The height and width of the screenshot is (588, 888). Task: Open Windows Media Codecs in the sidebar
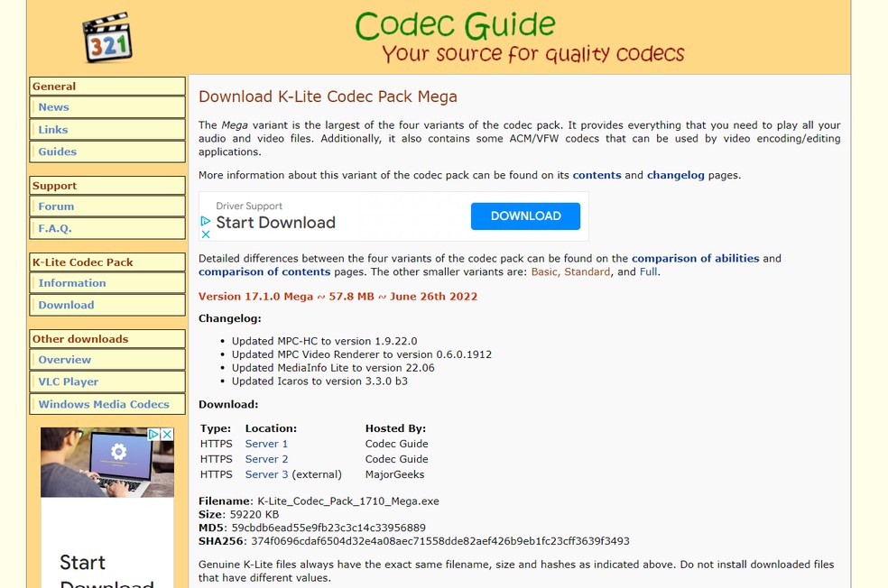point(107,404)
